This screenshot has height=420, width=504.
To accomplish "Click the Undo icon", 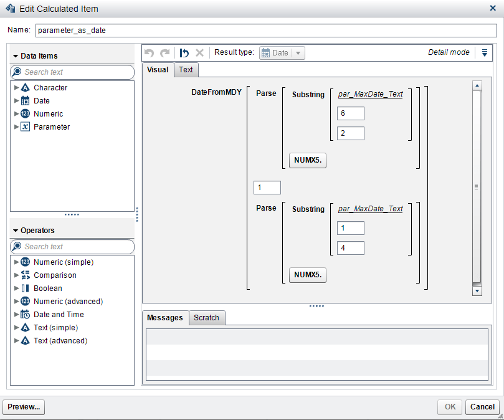I will (x=149, y=52).
